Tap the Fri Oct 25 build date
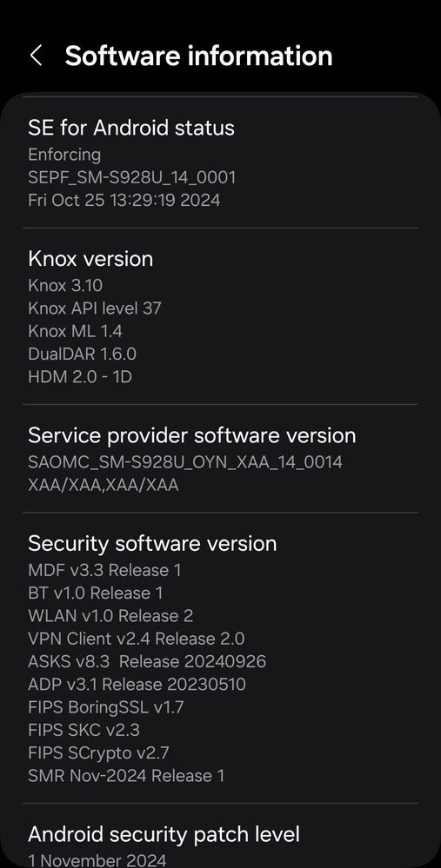 [x=124, y=200]
